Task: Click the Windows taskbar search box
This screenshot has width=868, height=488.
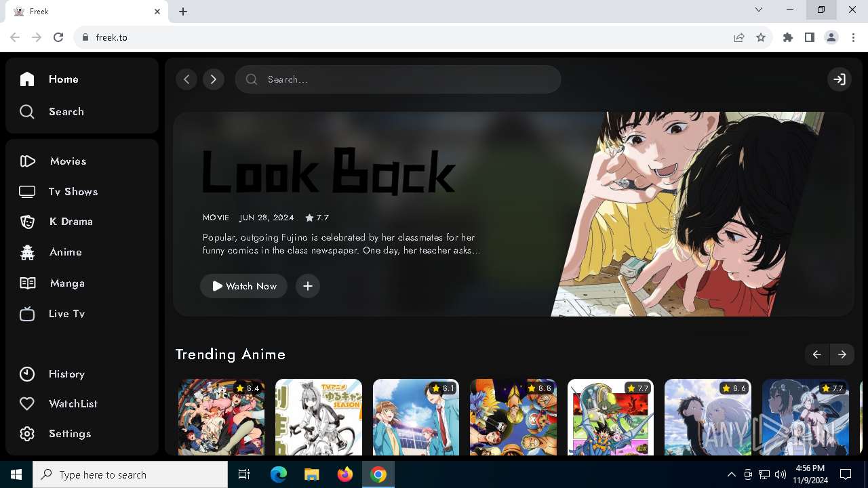Action: point(130,474)
